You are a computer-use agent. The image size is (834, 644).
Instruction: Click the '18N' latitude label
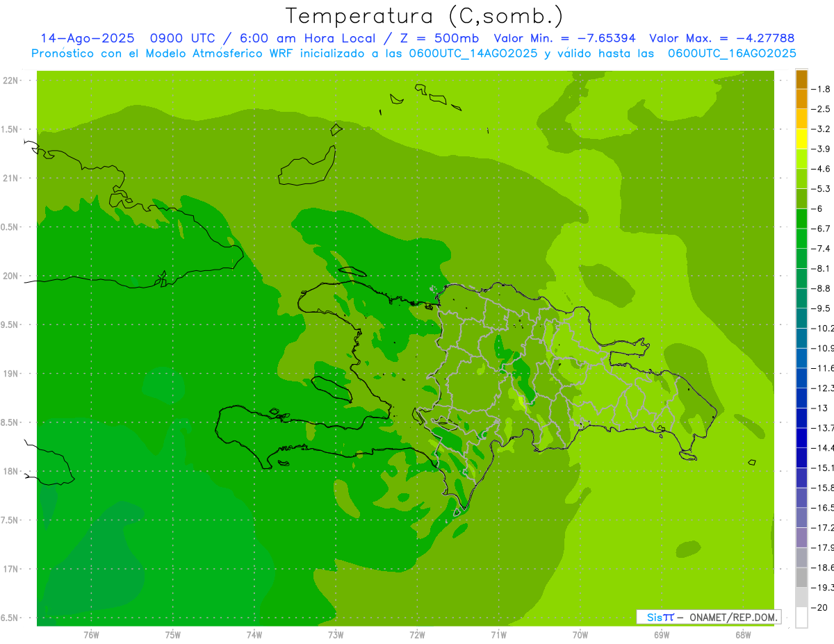[x=11, y=472]
